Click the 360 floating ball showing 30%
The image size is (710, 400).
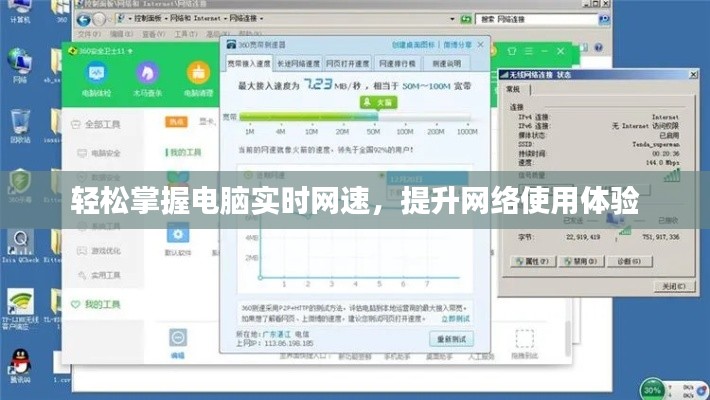point(652,390)
